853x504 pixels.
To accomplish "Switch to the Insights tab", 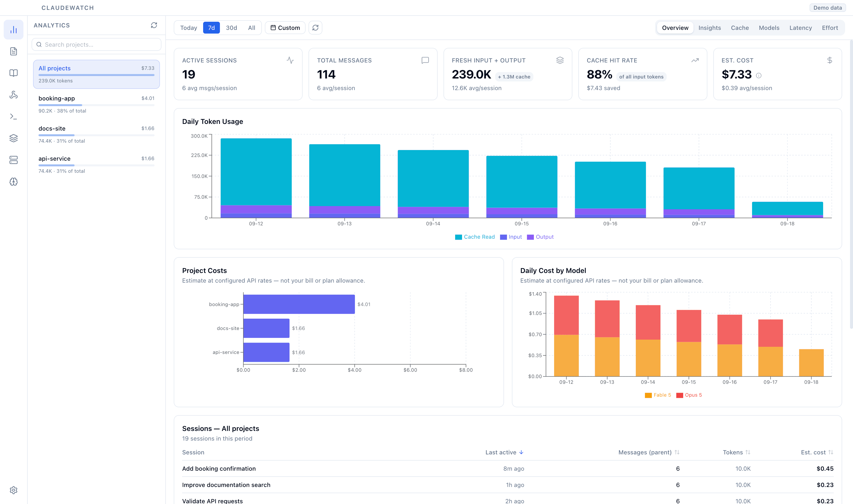I will pos(709,27).
